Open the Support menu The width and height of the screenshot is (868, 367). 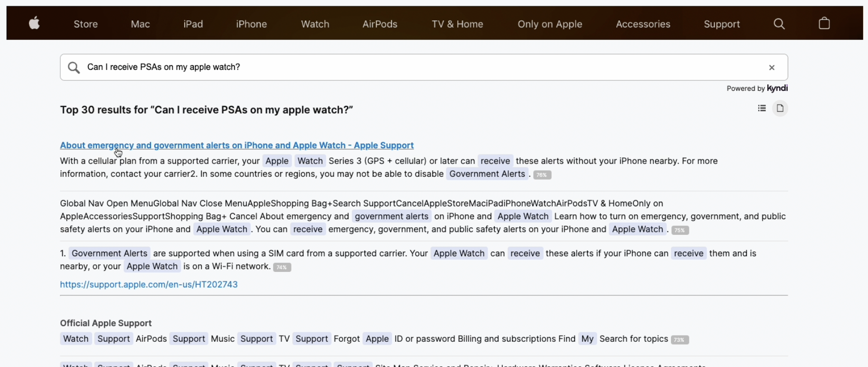coord(722,24)
